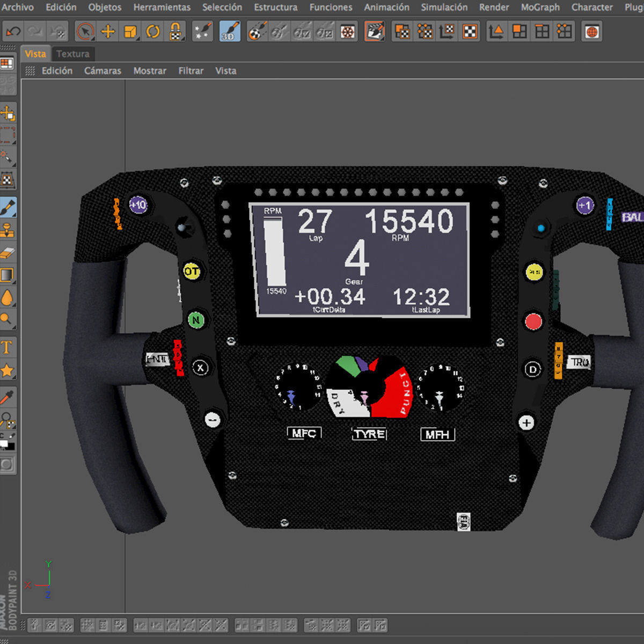Open the viewport Mostrar menu
Viewport: 644px width, 644px height.
click(x=150, y=70)
